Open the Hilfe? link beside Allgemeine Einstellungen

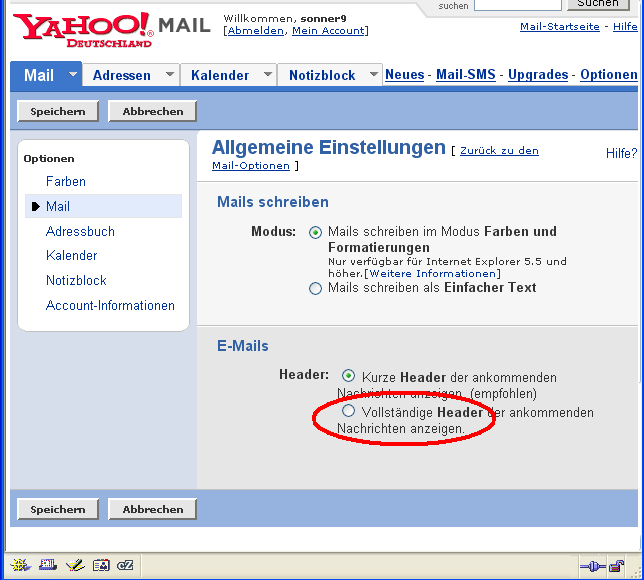[x=621, y=153]
